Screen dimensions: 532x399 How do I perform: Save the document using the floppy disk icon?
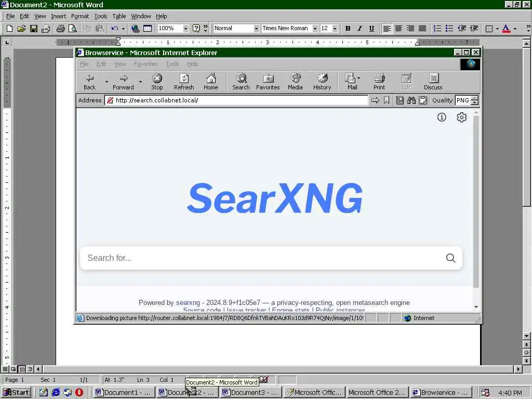[34, 29]
